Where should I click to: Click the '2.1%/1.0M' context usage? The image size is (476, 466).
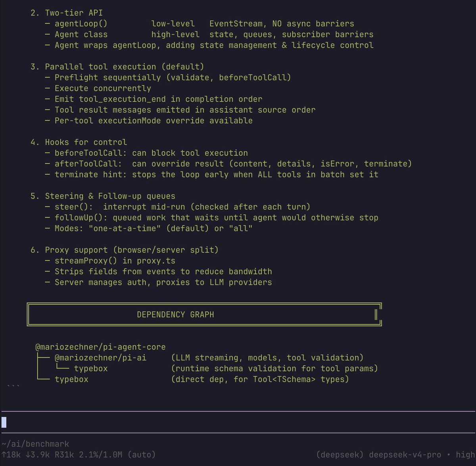click(x=101, y=455)
